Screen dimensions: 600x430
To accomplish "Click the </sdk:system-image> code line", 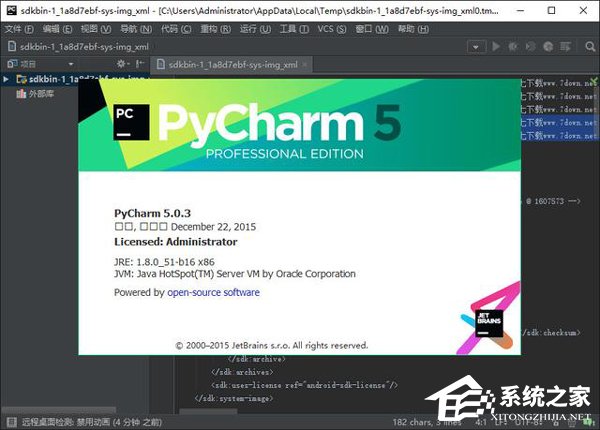I will pos(234,398).
